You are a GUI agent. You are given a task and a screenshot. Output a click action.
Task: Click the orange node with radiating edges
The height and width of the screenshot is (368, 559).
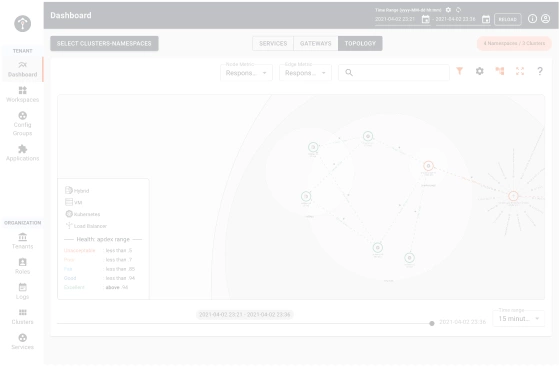(513, 196)
